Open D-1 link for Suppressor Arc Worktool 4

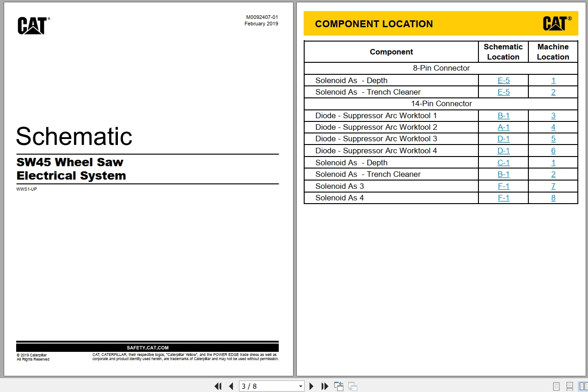point(503,151)
